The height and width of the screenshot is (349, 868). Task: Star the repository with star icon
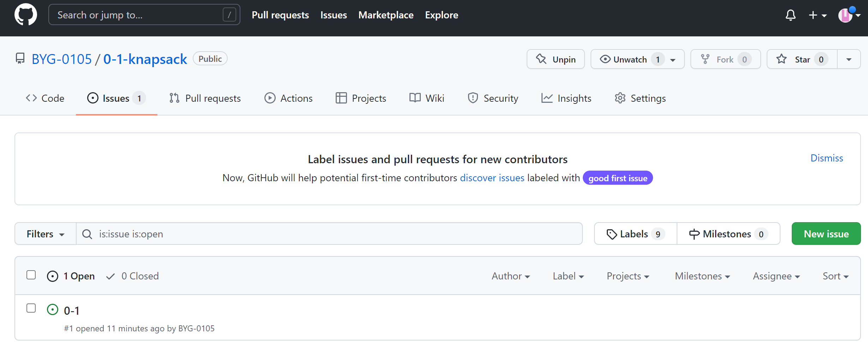[x=802, y=59]
